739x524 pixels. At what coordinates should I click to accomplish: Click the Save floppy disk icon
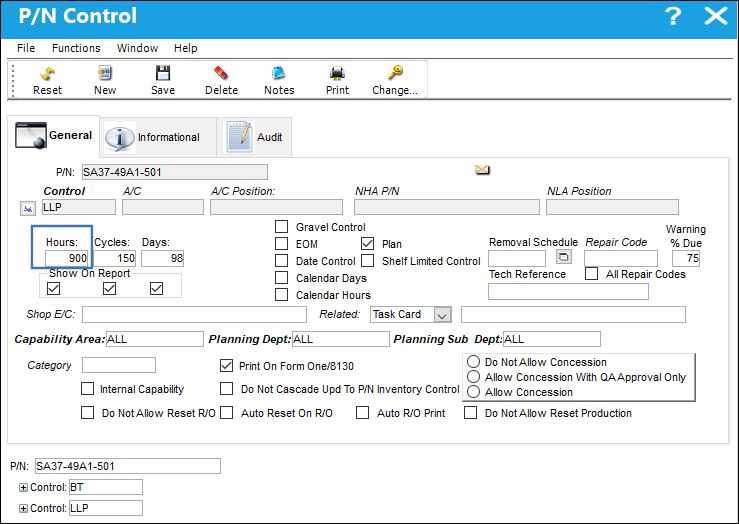163,73
